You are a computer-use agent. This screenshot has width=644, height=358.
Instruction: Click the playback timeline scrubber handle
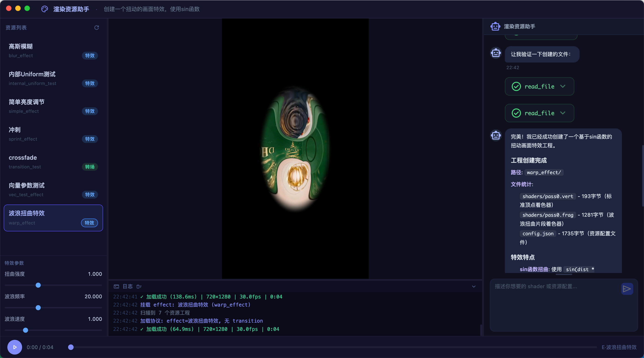coord(71,347)
